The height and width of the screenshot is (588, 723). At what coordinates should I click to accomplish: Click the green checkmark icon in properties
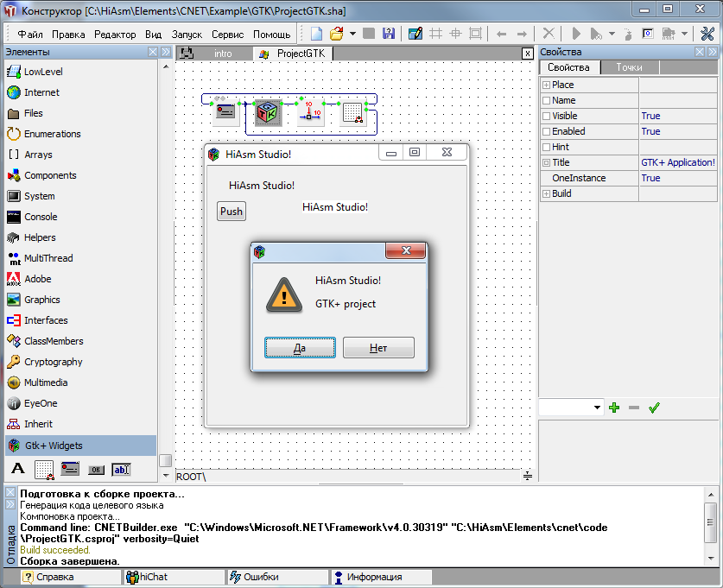[x=654, y=408]
